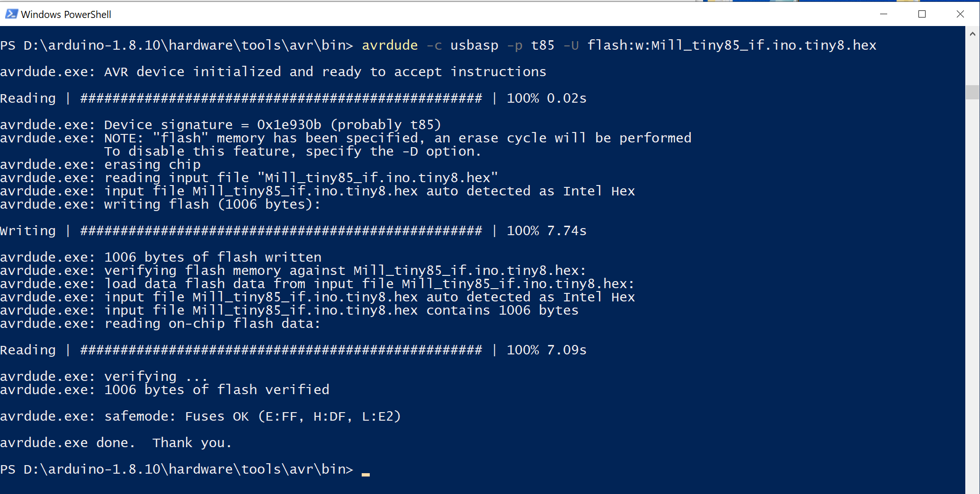Click the scrollbar track below the thumb

pos(972,284)
